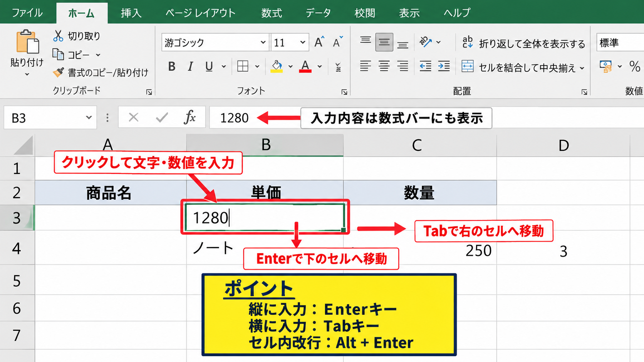The width and height of the screenshot is (644, 362).
Task: Open the データ tab
Action: click(318, 13)
